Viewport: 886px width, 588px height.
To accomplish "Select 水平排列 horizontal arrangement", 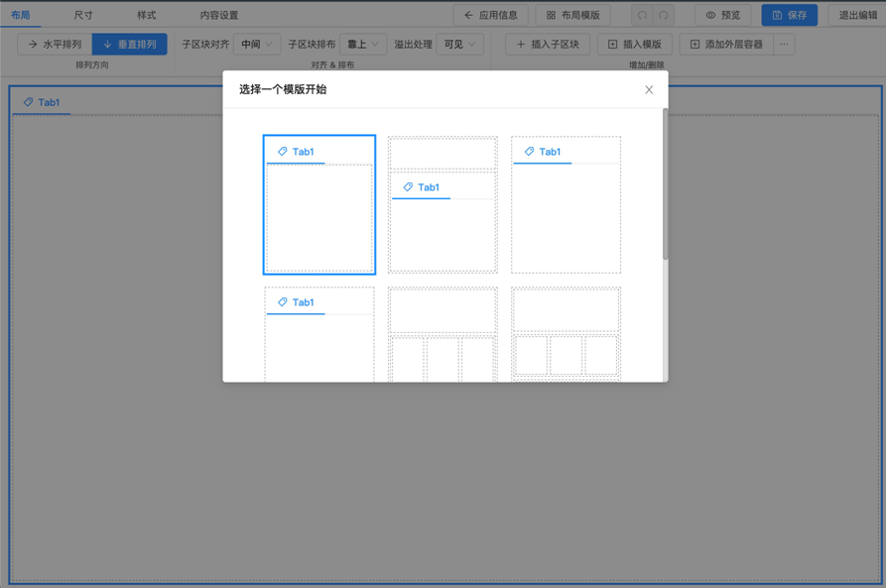I will point(55,44).
